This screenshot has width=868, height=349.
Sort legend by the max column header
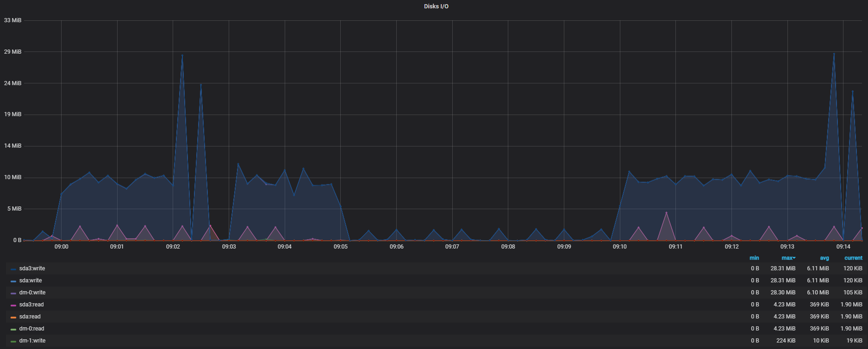point(788,258)
